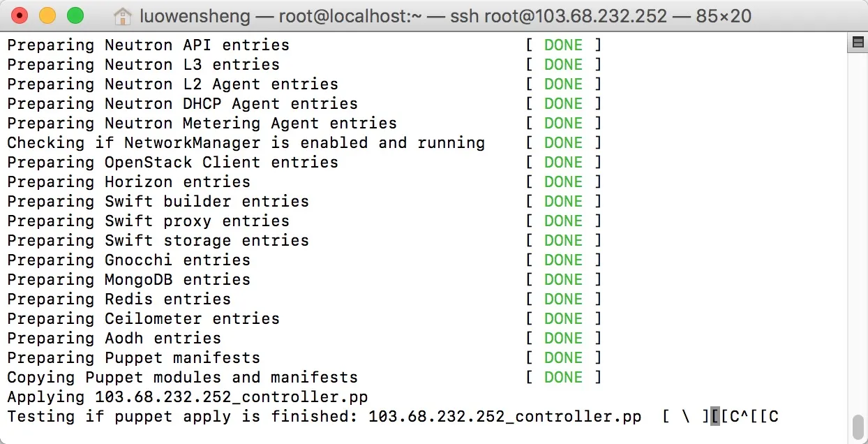The height and width of the screenshot is (444, 868).
Task: Click the spinning progress indicator in brackets
Action: tap(686, 417)
